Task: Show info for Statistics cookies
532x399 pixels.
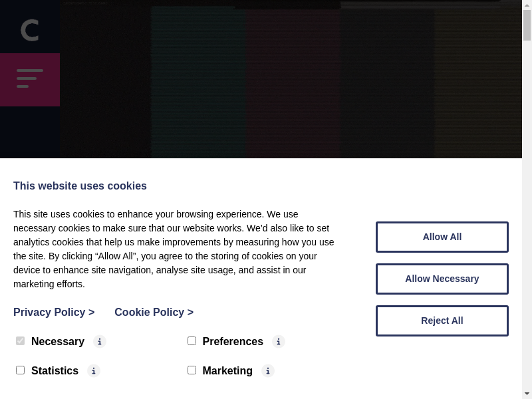Action: 94,371
